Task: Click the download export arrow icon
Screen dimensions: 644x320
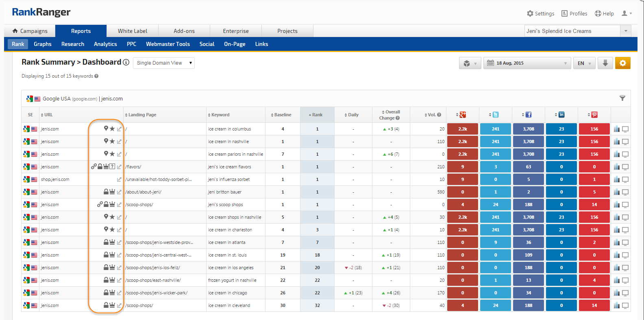Action: point(605,63)
